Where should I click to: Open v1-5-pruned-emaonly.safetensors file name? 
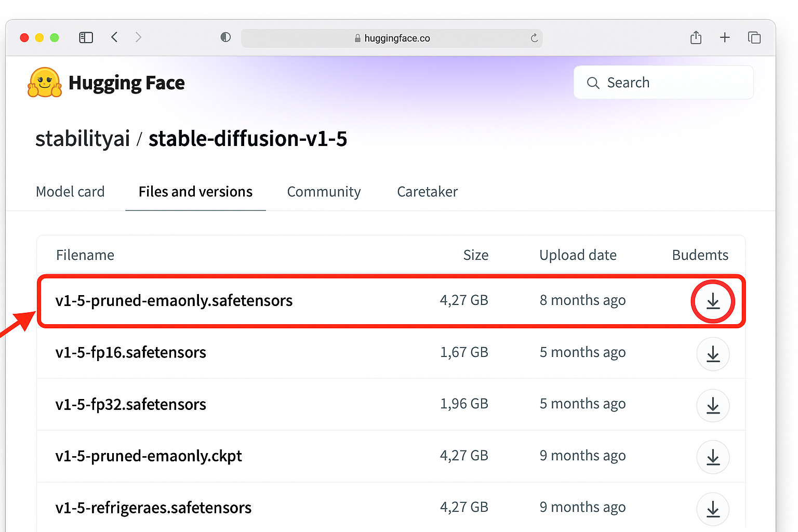pos(174,301)
